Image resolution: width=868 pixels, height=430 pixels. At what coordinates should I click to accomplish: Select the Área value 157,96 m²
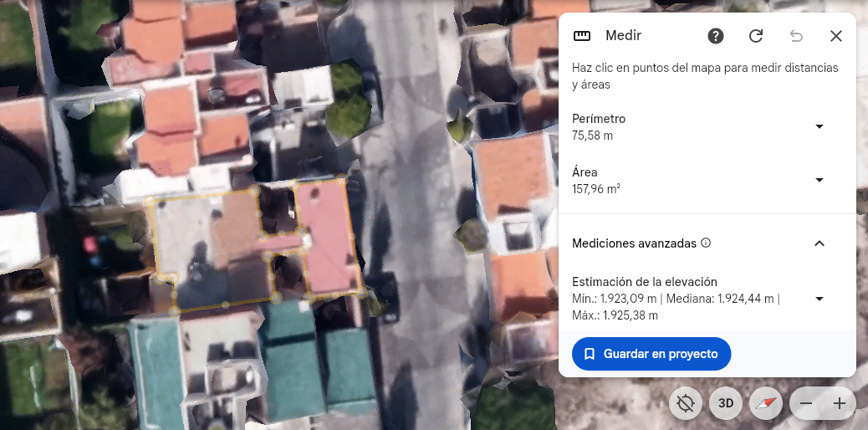(x=596, y=189)
